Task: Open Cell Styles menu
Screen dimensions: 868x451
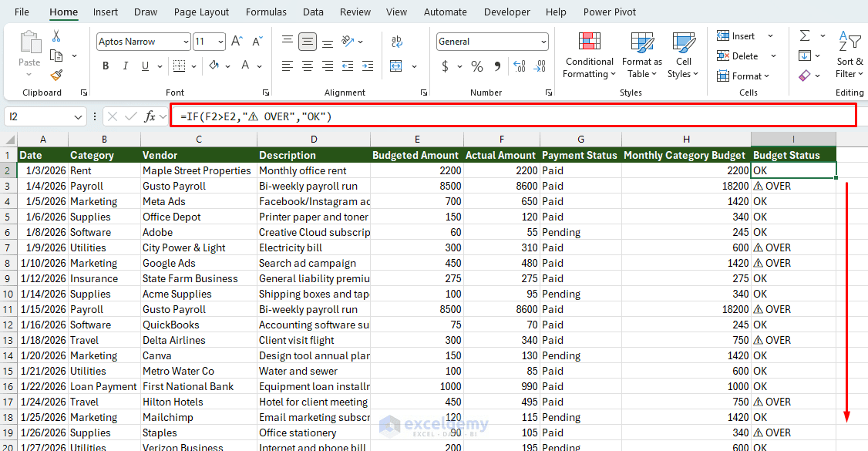Action: [x=683, y=56]
